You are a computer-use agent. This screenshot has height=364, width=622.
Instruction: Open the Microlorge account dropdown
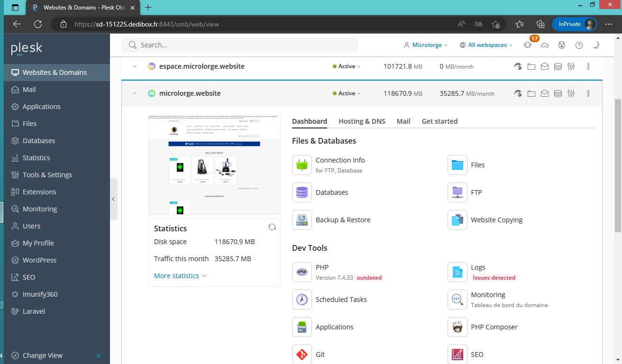click(x=426, y=45)
